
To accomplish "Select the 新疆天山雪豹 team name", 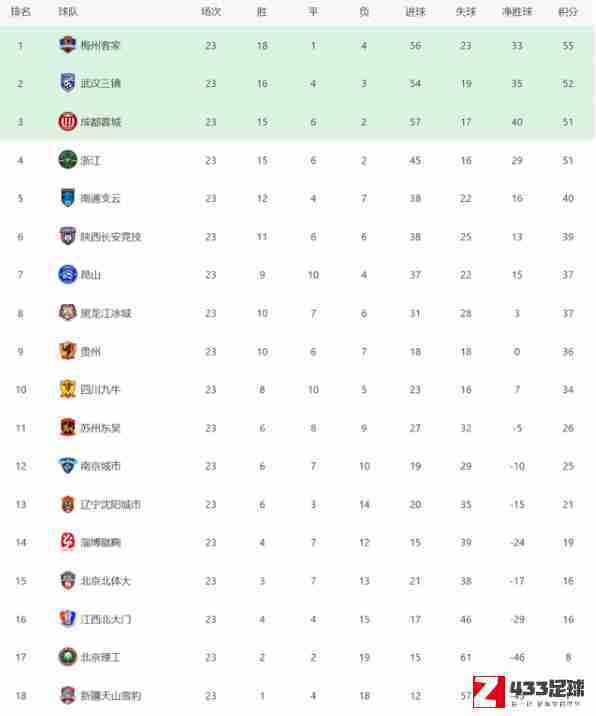I will (x=111, y=695).
